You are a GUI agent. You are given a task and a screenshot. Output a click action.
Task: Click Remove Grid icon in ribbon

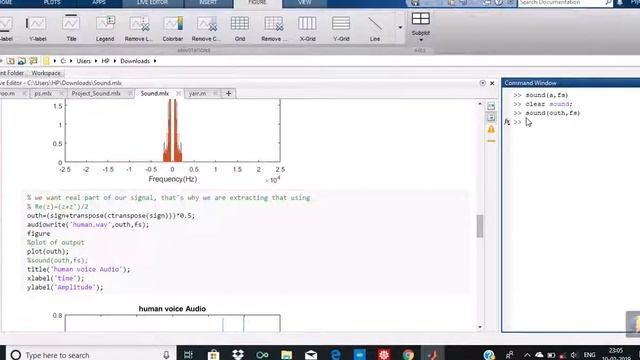coord(273,28)
